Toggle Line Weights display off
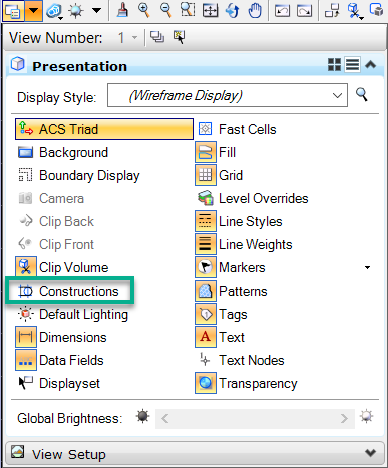This screenshot has width=388, height=468. tap(244, 244)
